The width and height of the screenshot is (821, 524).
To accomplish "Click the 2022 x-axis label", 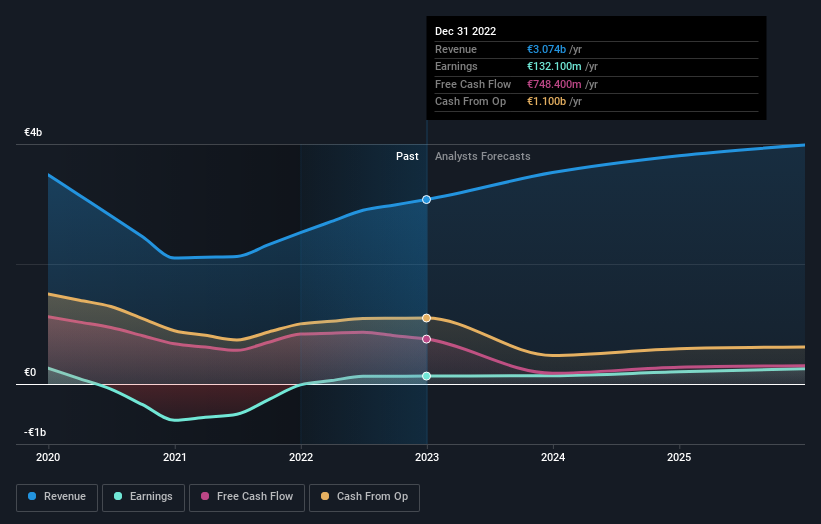I will pyautogui.click(x=301, y=457).
